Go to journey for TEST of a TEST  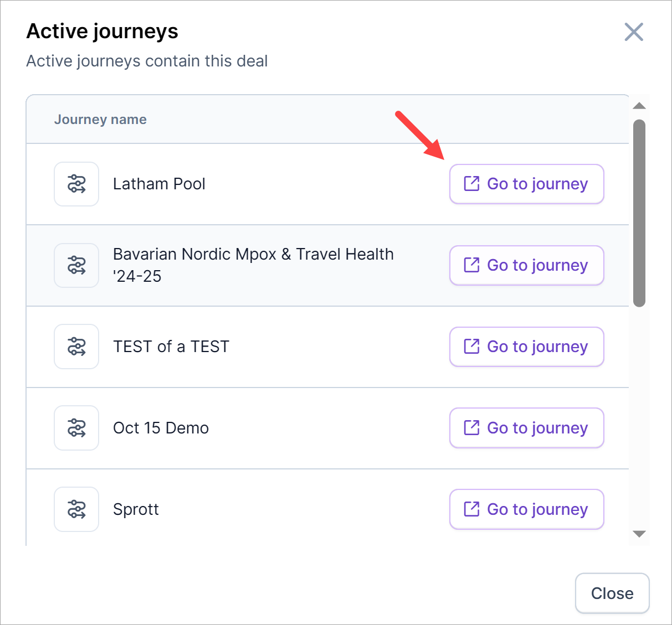tap(526, 347)
